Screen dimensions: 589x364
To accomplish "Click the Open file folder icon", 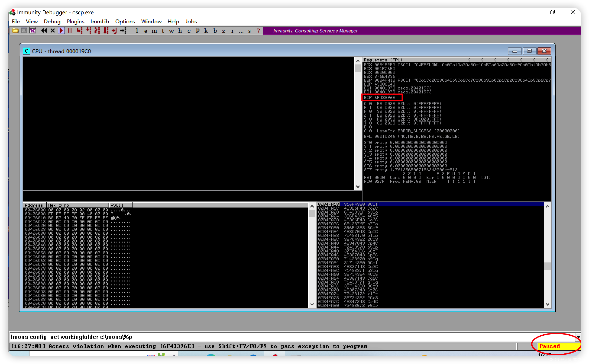I will point(15,31).
